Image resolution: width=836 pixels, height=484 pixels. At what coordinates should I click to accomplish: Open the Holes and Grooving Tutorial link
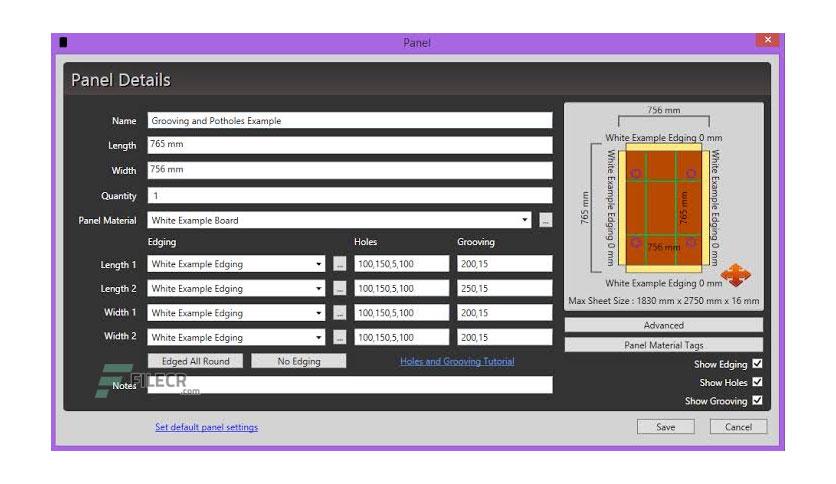tap(457, 361)
